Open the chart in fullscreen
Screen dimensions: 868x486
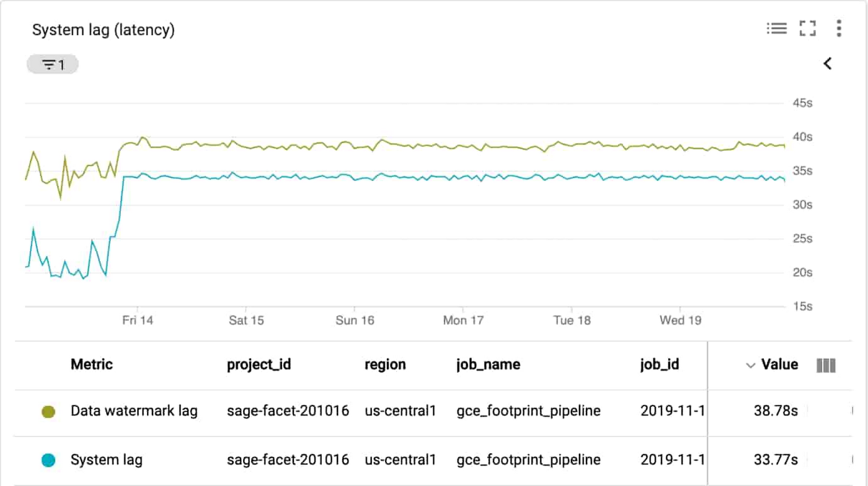coord(807,29)
